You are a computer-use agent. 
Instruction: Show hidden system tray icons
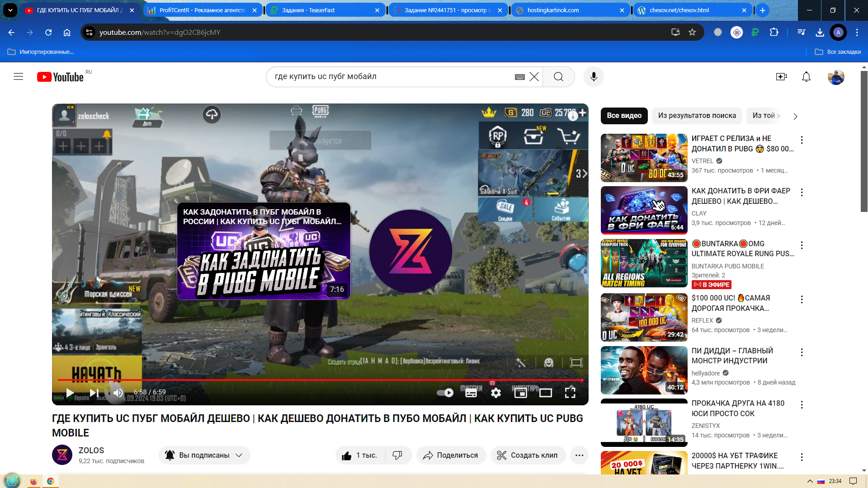click(x=810, y=481)
